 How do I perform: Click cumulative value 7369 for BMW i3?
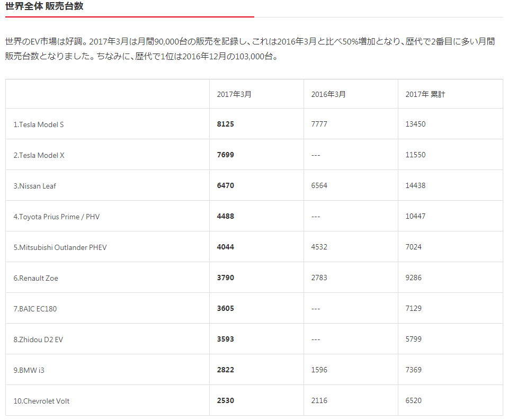click(x=414, y=370)
